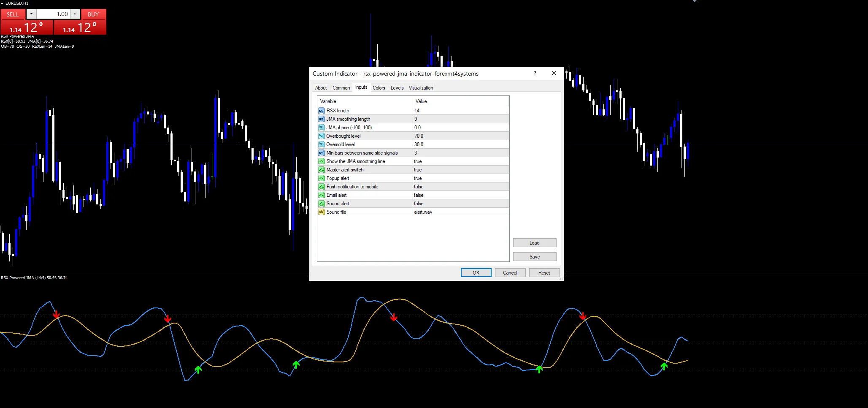Click the Cancel button
Image resolution: width=868 pixels, height=408 pixels.
(510, 273)
